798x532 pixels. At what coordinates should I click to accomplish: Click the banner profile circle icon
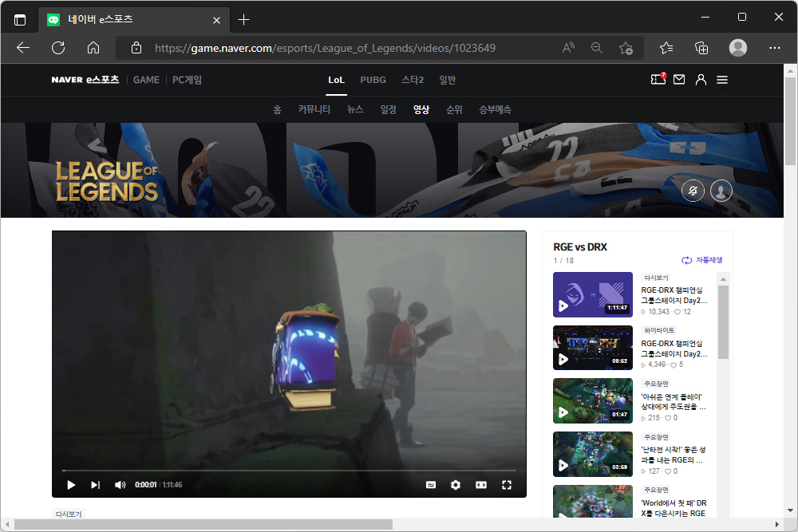click(x=721, y=191)
